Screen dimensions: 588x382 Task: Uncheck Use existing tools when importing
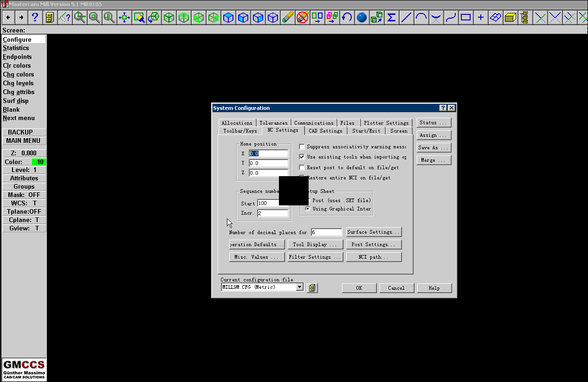[302, 157]
